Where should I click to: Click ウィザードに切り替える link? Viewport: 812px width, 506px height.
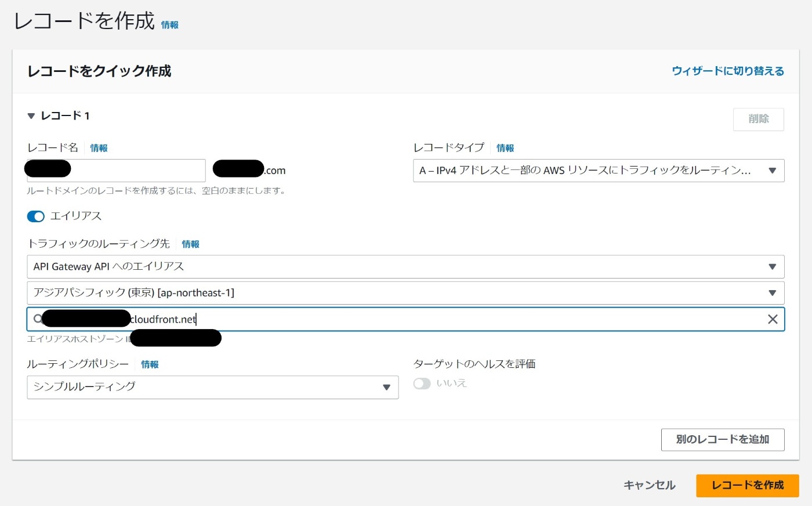(728, 71)
